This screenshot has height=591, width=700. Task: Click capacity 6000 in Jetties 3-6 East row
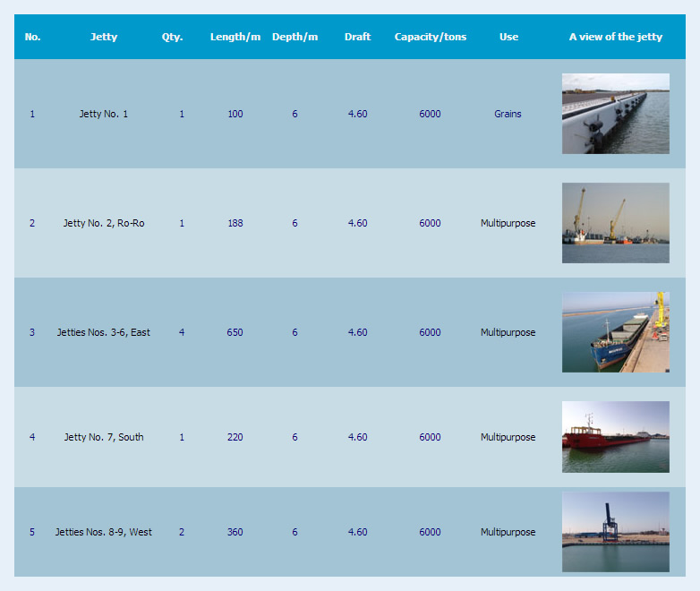pos(430,332)
